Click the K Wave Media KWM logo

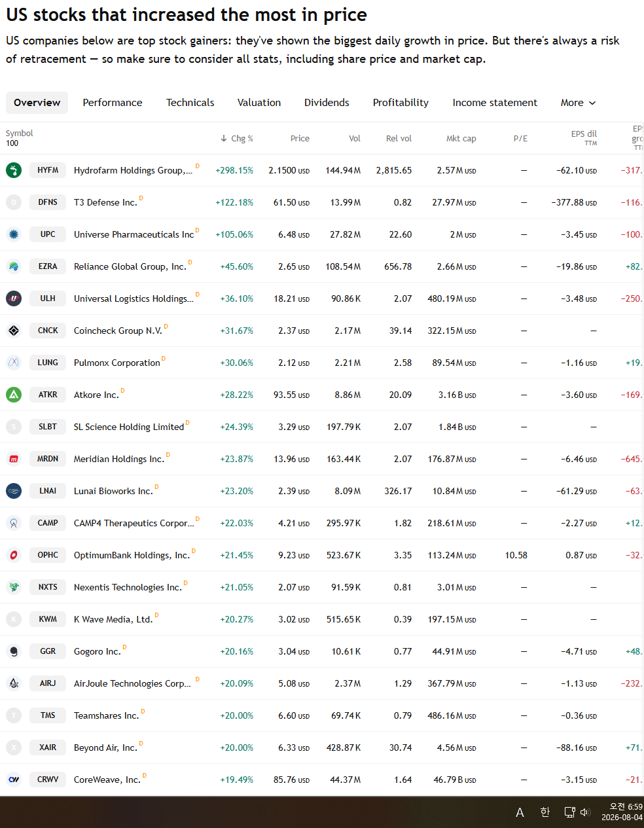tap(14, 619)
